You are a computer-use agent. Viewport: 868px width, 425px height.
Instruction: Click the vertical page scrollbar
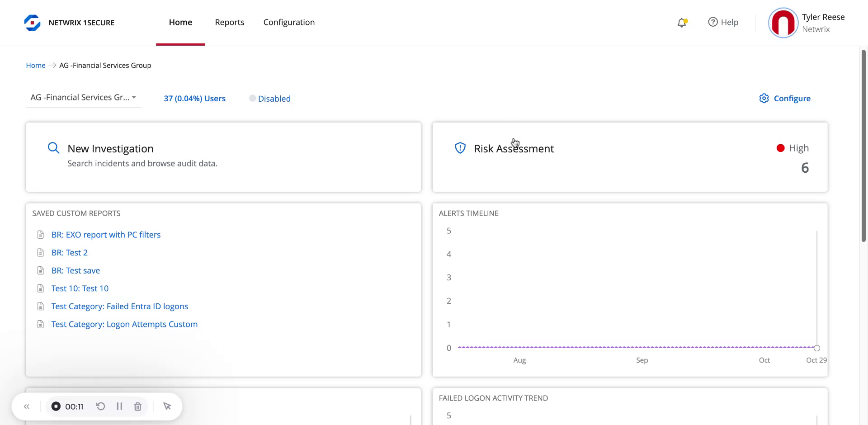(863, 145)
